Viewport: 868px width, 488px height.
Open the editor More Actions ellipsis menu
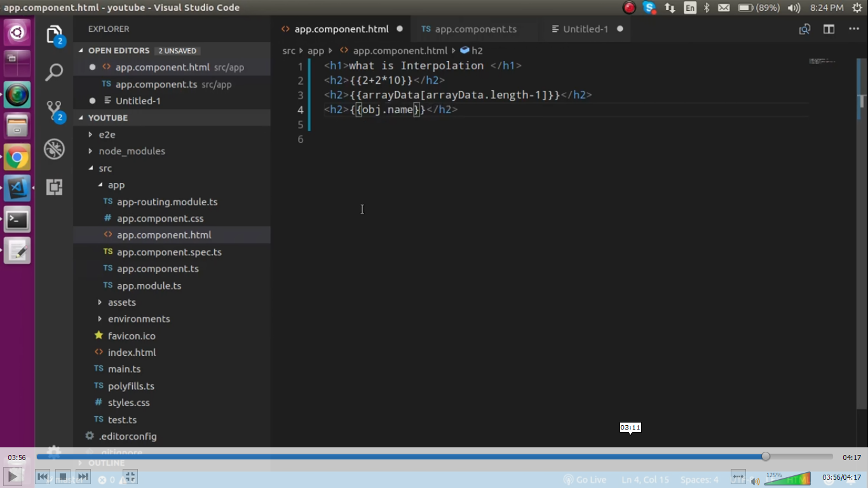tap(854, 29)
